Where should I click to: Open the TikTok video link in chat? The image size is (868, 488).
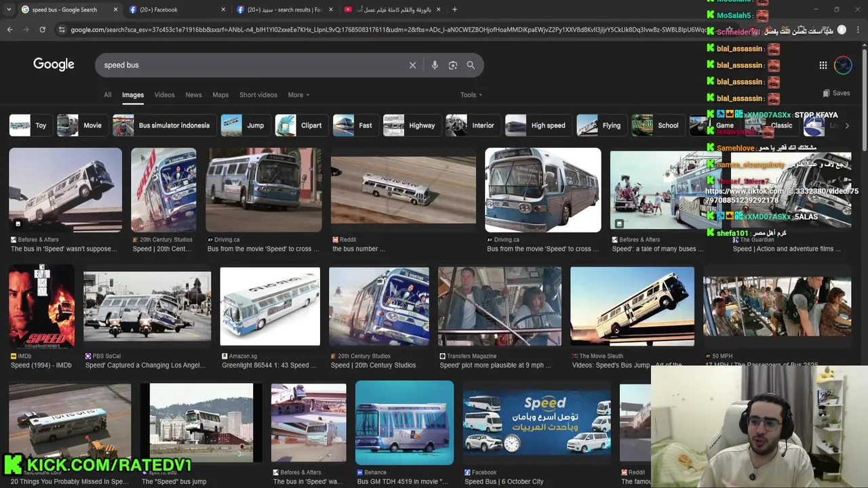pyautogui.click(x=781, y=196)
